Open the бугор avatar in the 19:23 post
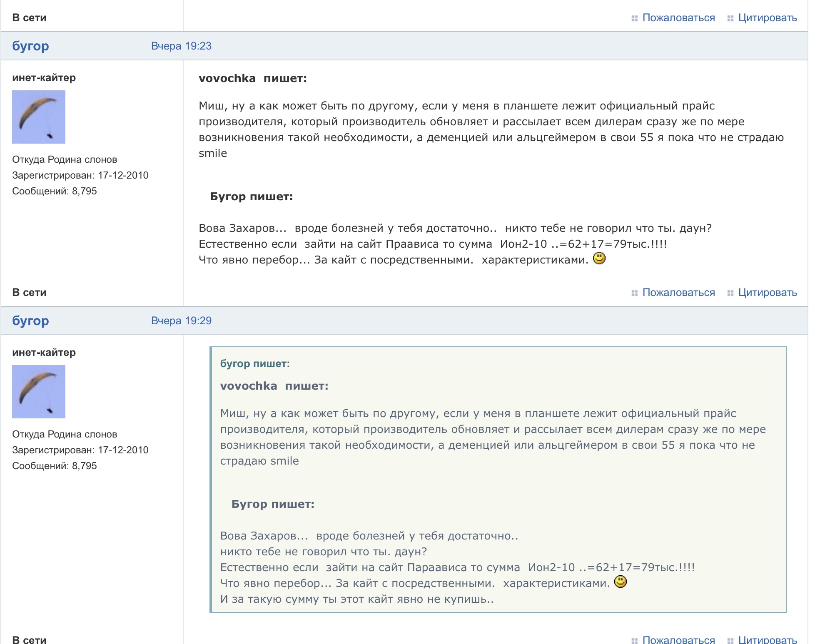Image resolution: width=815 pixels, height=644 pixels. (39, 117)
